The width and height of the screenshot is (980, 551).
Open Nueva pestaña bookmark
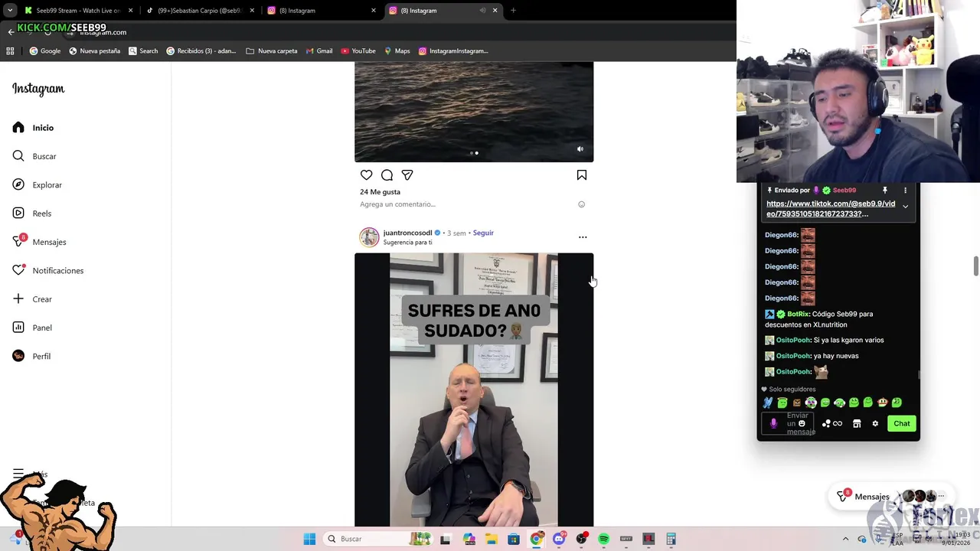click(95, 51)
